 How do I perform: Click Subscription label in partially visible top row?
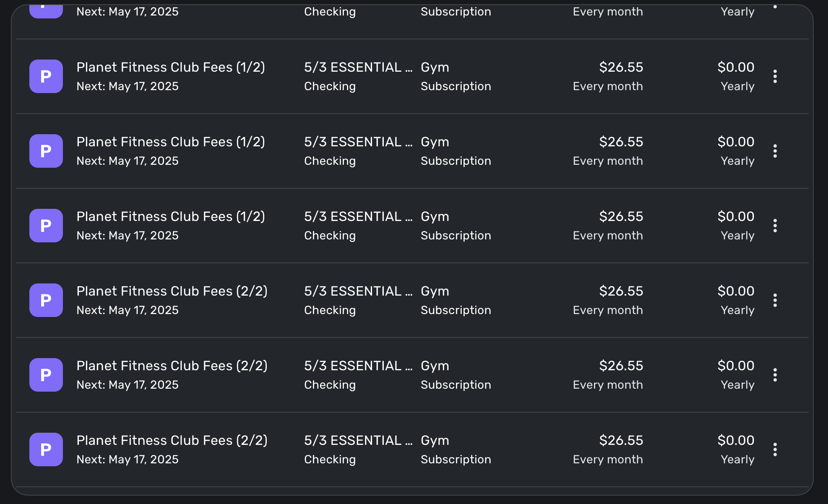tap(456, 12)
